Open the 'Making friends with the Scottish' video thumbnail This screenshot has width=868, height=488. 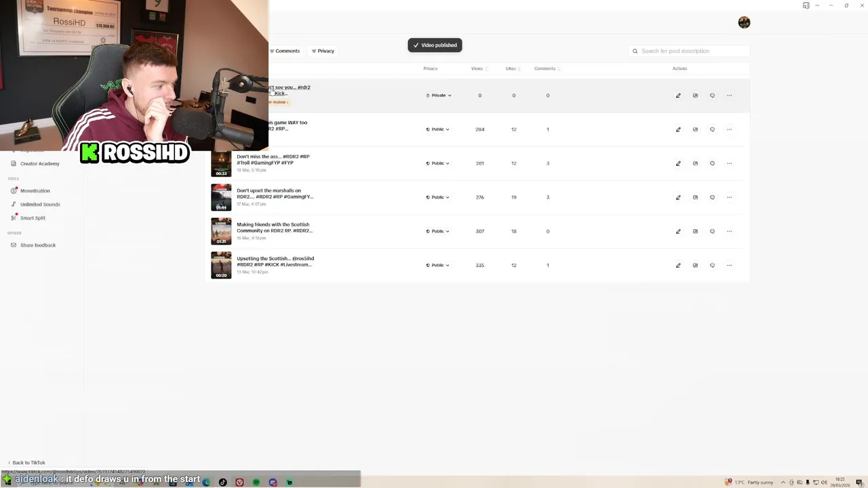pyautogui.click(x=221, y=231)
